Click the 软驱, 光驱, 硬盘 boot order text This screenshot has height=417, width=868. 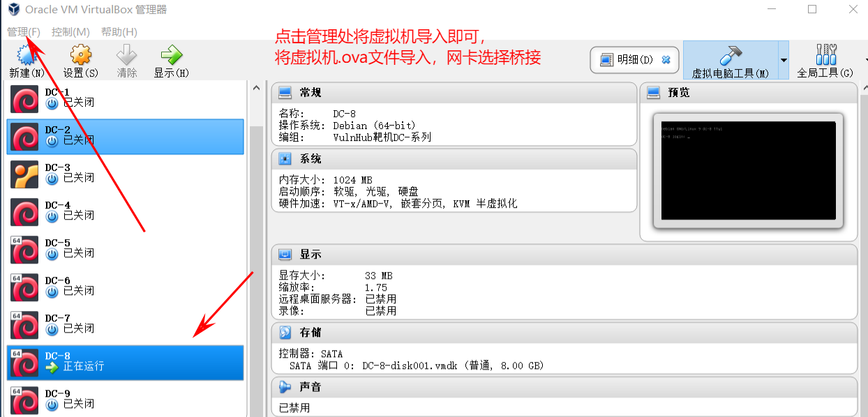(x=375, y=192)
